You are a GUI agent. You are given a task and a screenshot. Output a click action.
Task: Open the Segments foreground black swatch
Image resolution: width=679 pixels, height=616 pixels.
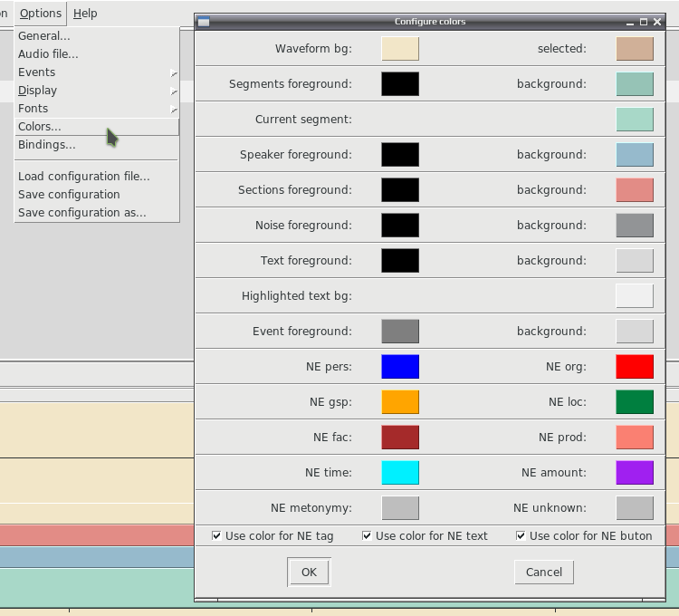pyautogui.click(x=400, y=83)
